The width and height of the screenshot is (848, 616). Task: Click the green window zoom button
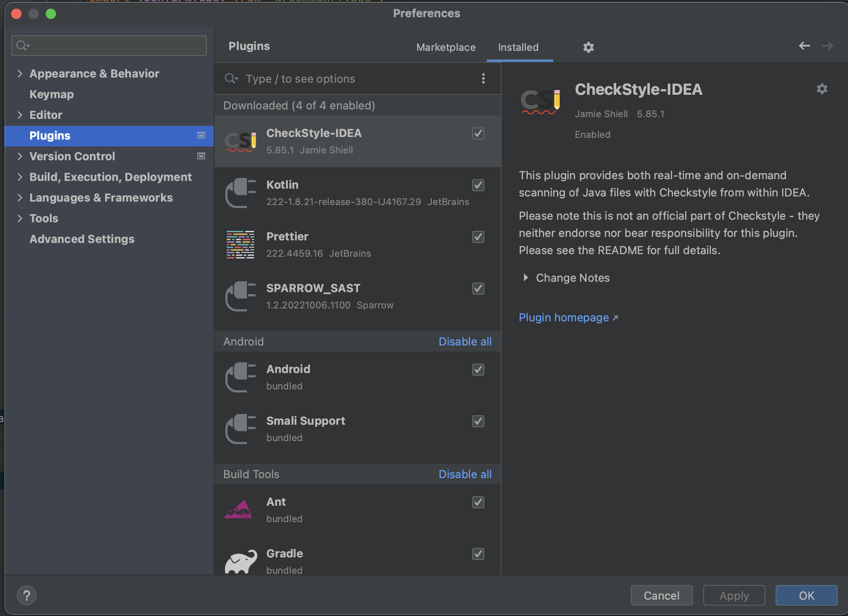pos(51,14)
